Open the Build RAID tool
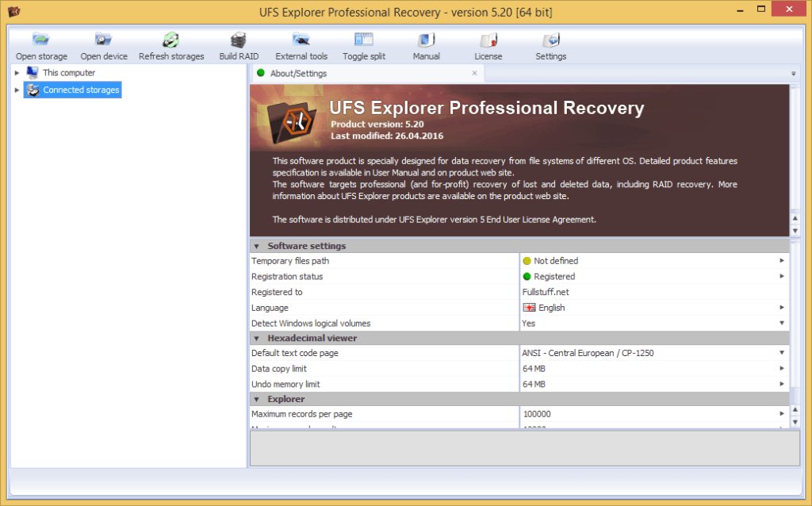 (x=238, y=40)
